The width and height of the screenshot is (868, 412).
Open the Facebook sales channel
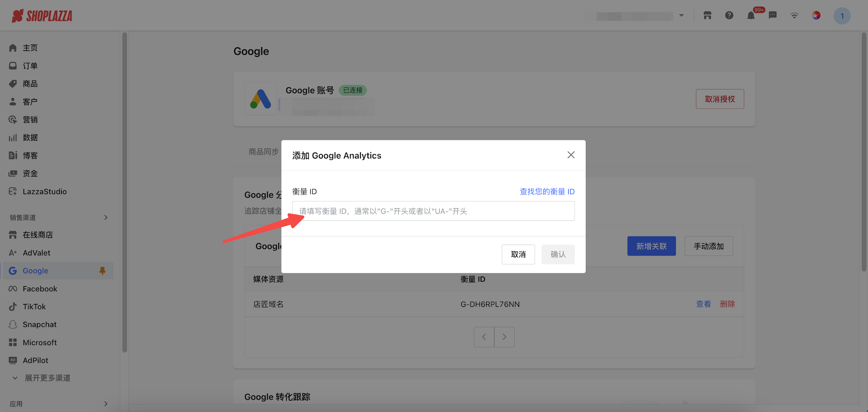(x=40, y=289)
